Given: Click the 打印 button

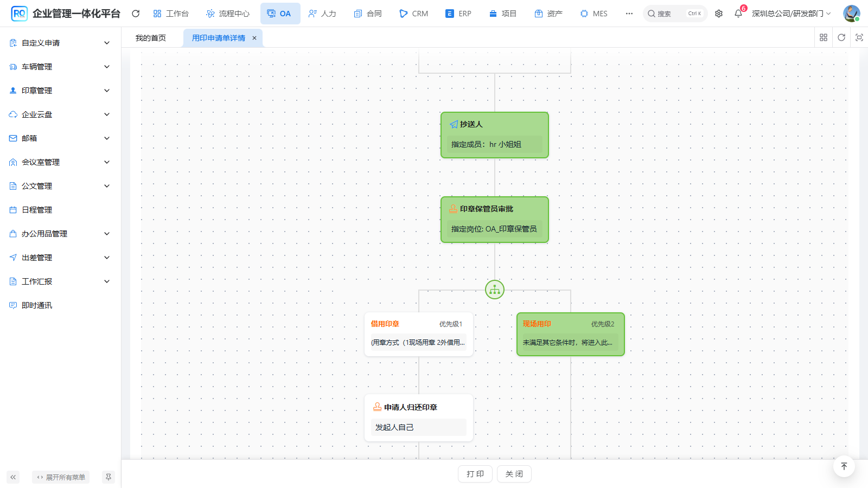Looking at the screenshot, I should (x=475, y=474).
